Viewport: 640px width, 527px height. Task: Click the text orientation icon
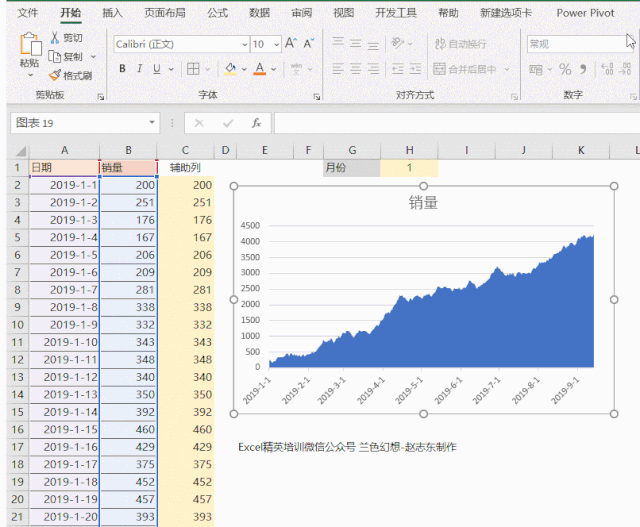398,42
